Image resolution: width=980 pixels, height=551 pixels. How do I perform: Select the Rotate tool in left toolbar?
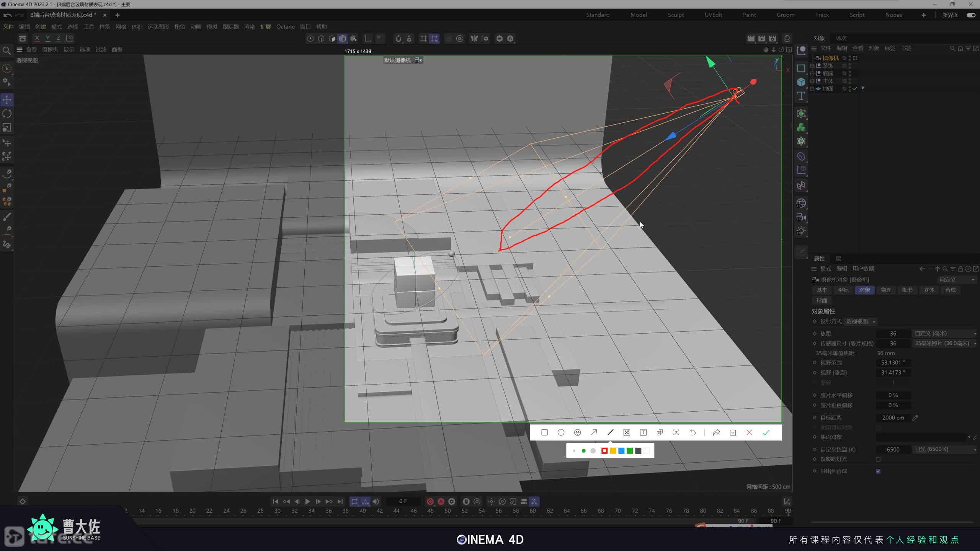pos(7,114)
